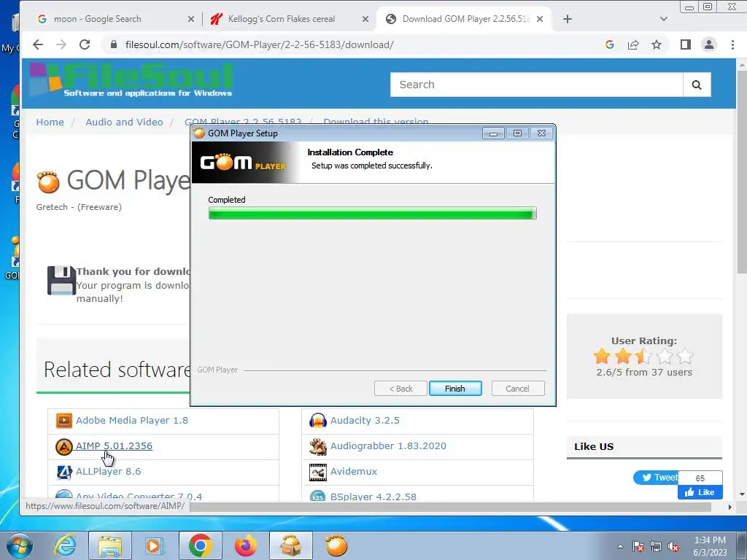Image resolution: width=747 pixels, height=560 pixels.
Task: Click the Adobe Media Player icon
Action: point(64,421)
